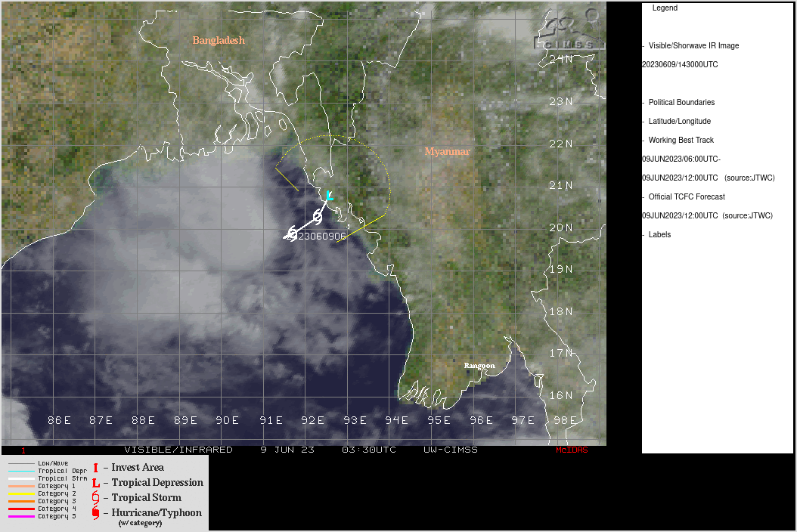Click the tropical storm symbol mid-track
Screen dimensions: 797x532
click(x=317, y=217)
